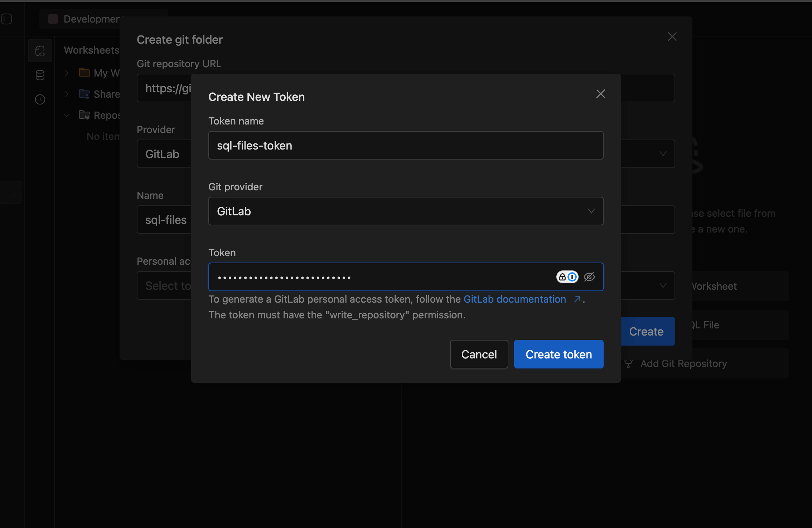Expand the Shared folder arrow
This screenshot has height=528, width=812.
click(67, 94)
